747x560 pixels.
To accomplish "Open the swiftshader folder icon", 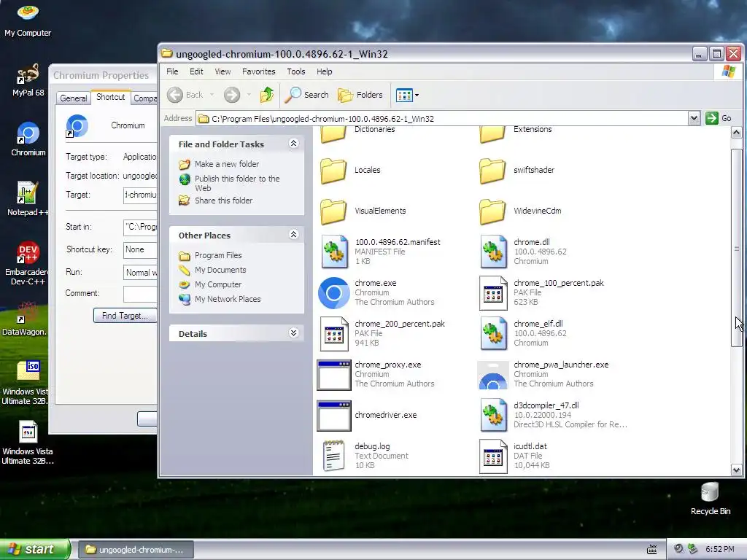I will 492,171.
